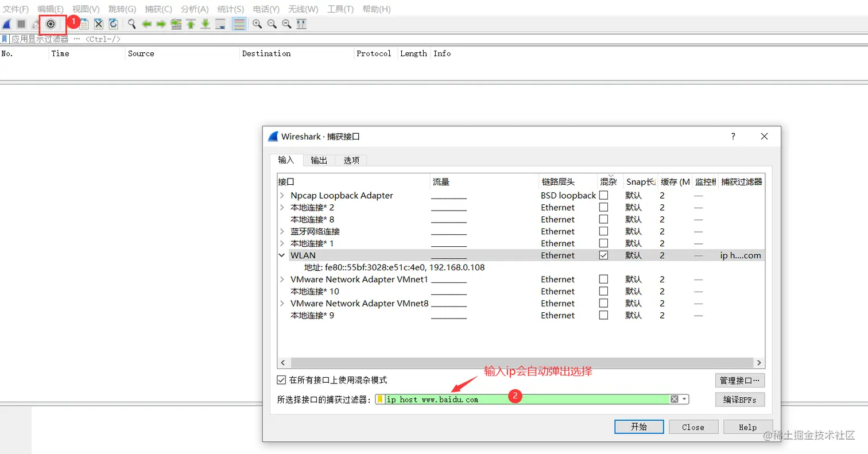868x454 pixels.
Task: Clear the capture filter with the X icon
Action: pos(675,399)
